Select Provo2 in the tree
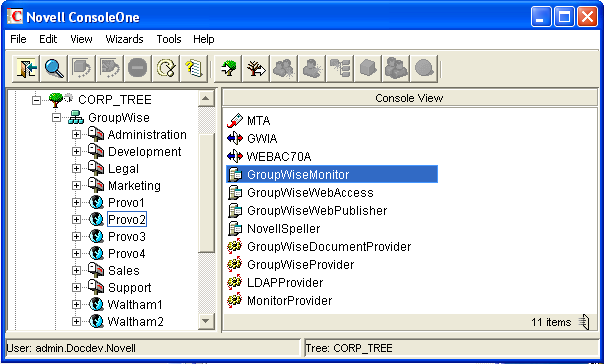 pos(127,219)
